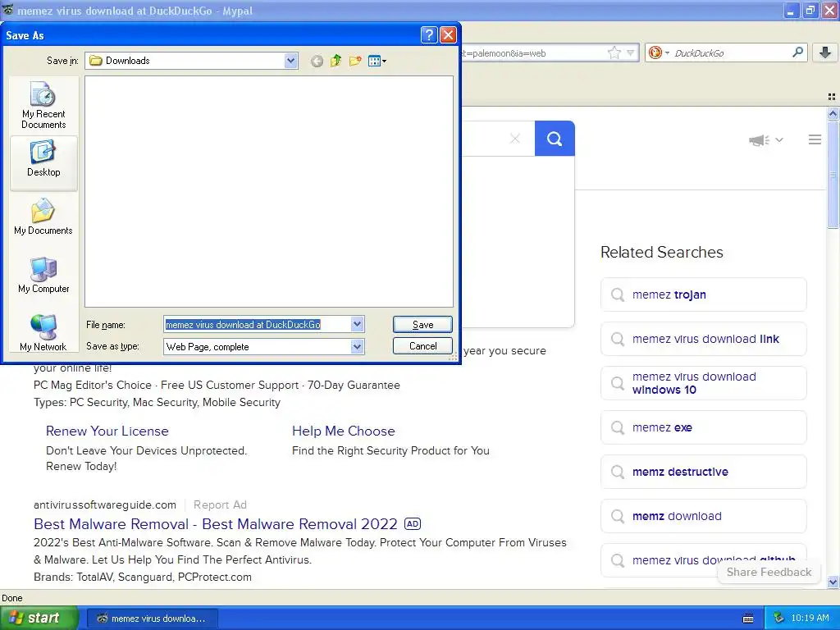The width and height of the screenshot is (840, 630).
Task: Click the antivirussoftwareguide.com domain text
Action: [x=105, y=504]
